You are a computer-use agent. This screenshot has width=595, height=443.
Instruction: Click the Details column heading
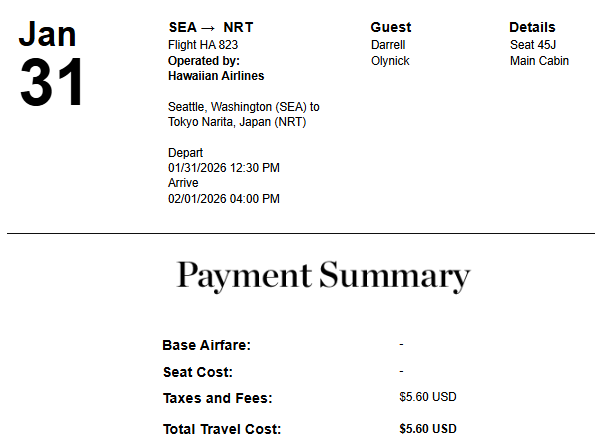tap(532, 27)
